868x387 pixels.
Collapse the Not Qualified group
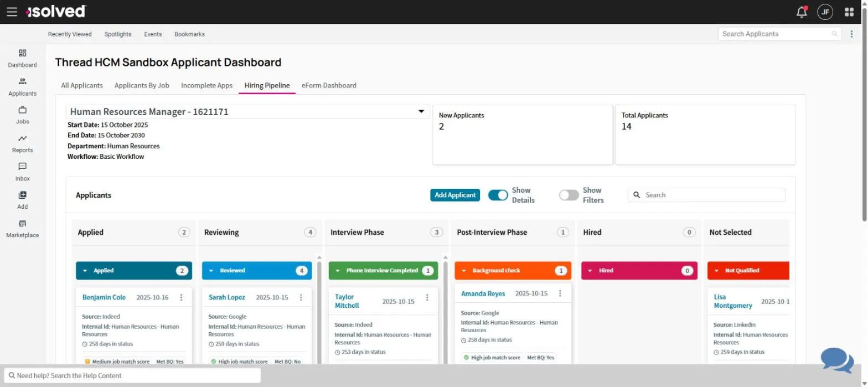[716, 271]
